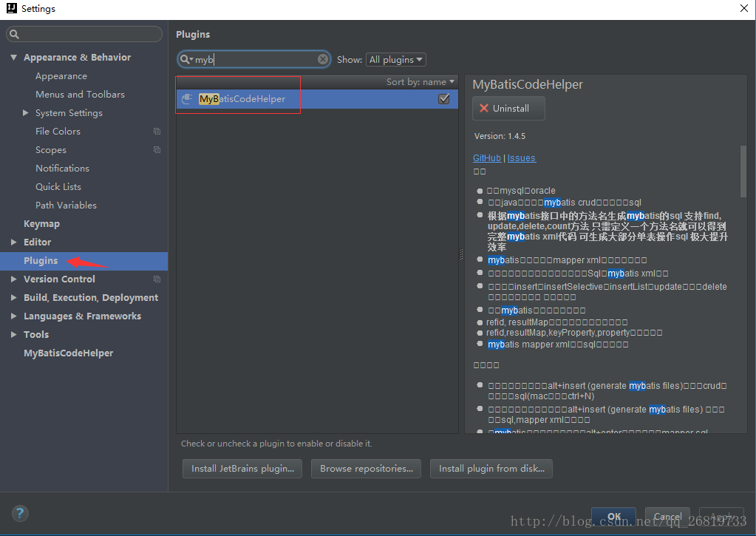Click the Version: 1.4.5 text
The height and width of the screenshot is (536, 756).
pyautogui.click(x=500, y=136)
